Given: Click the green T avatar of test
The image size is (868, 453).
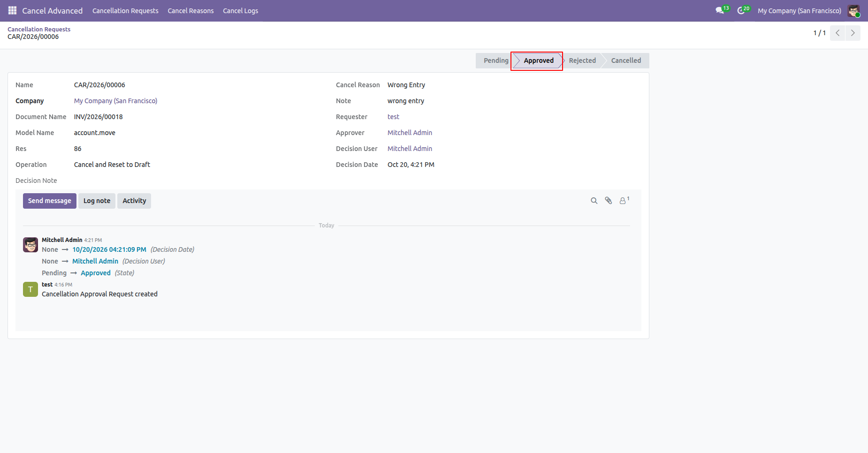Looking at the screenshot, I should [x=30, y=289].
